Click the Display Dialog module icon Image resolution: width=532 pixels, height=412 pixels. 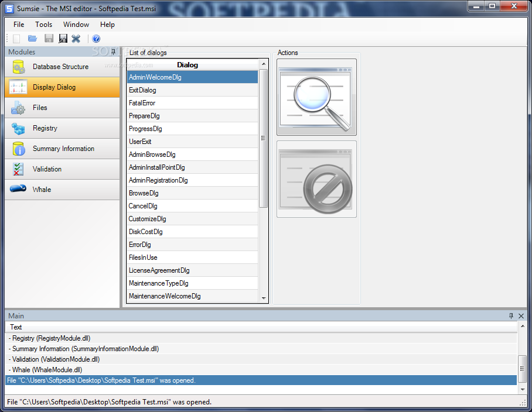coord(18,87)
